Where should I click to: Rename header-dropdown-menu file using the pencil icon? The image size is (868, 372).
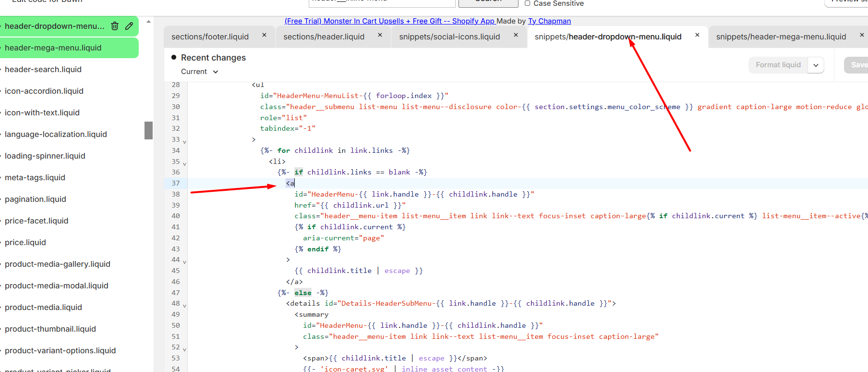(129, 26)
